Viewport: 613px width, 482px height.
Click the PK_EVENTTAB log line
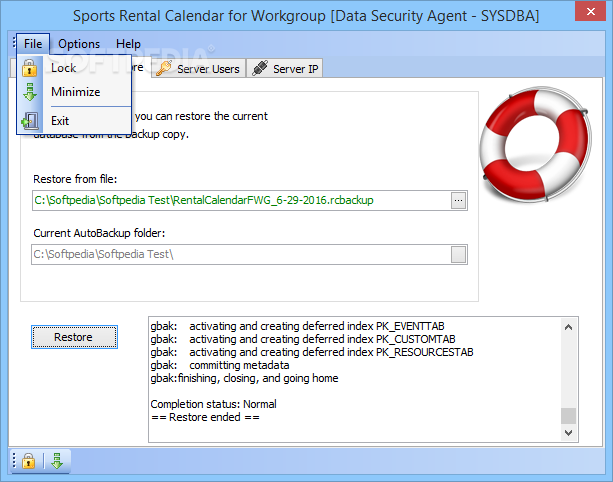tap(298, 326)
